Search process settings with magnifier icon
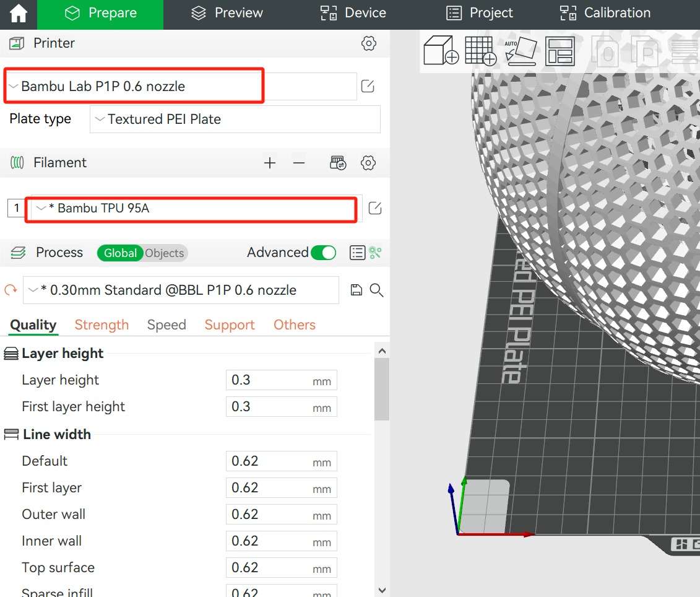Screen dimensions: 700x597 pyautogui.click(x=376, y=290)
